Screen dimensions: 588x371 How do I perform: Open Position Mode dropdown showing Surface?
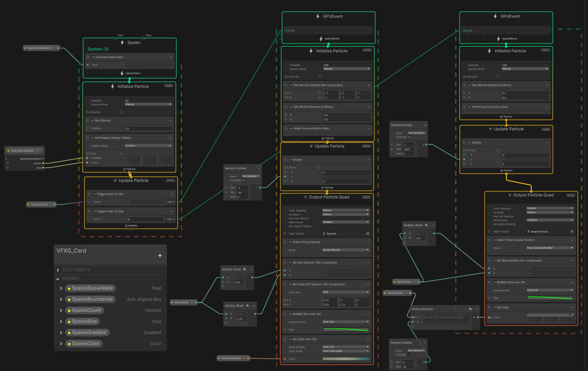(148, 146)
